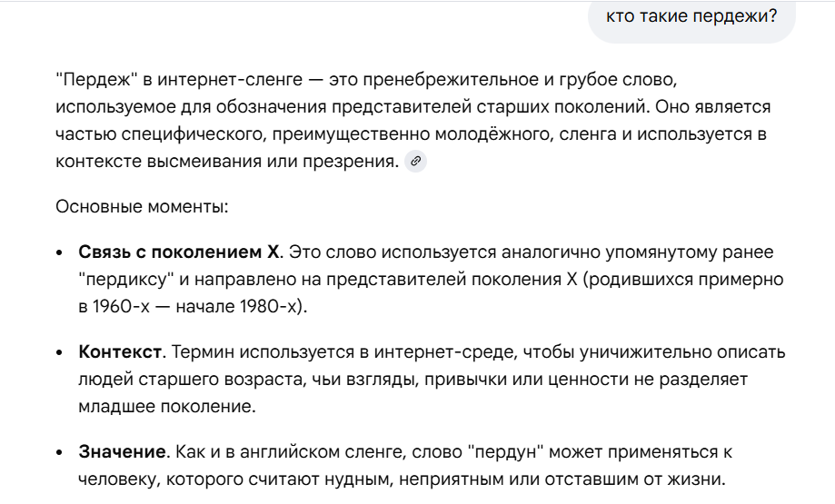Open the source link icon after "презрения"

coord(415,162)
